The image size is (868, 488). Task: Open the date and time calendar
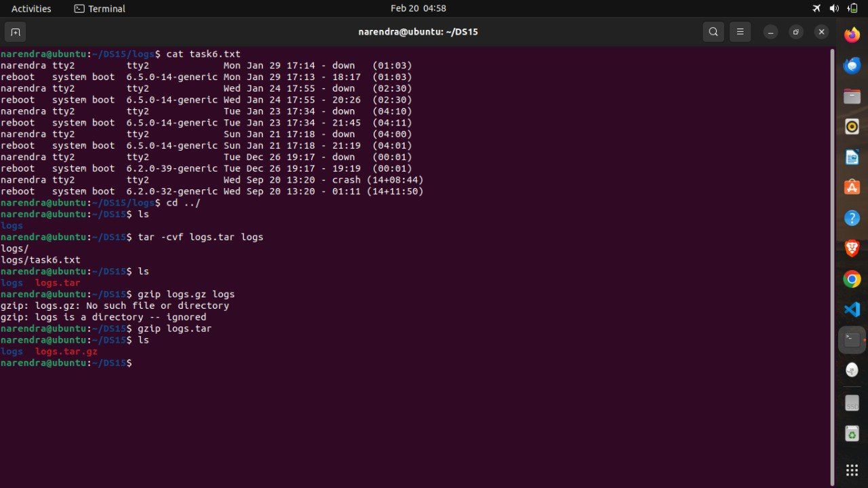click(418, 9)
